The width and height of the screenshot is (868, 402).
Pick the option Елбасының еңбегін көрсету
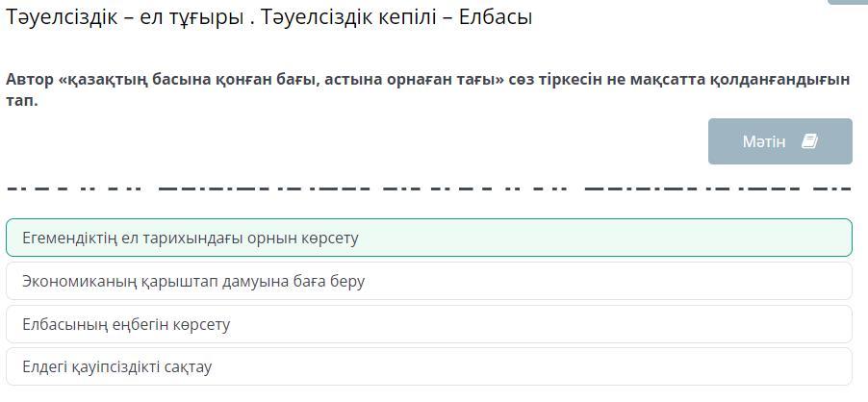click(x=429, y=324)
